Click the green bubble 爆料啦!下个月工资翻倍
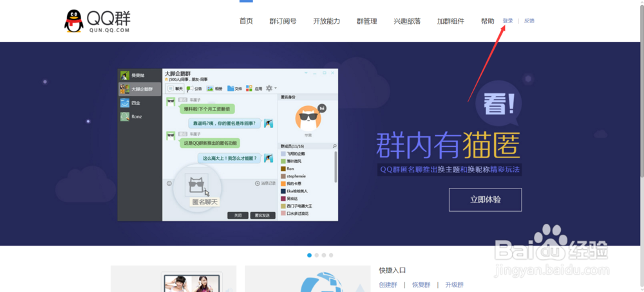This screenshot has width=644, height=292. tap(207, 109)
